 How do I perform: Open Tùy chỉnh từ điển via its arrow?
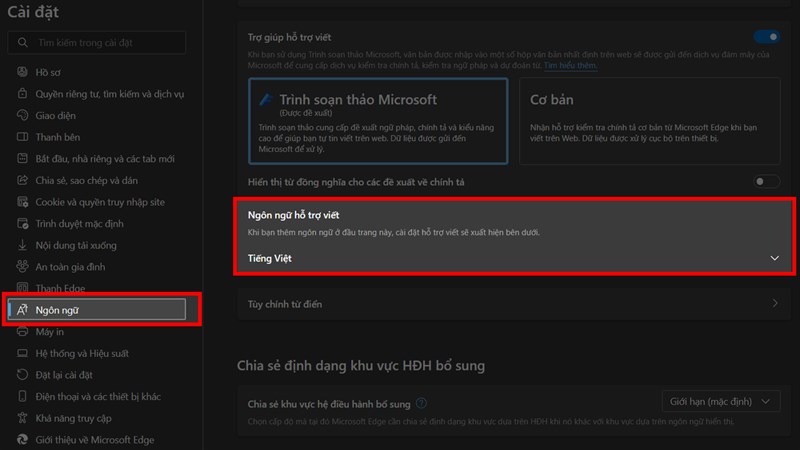(774, 304)
